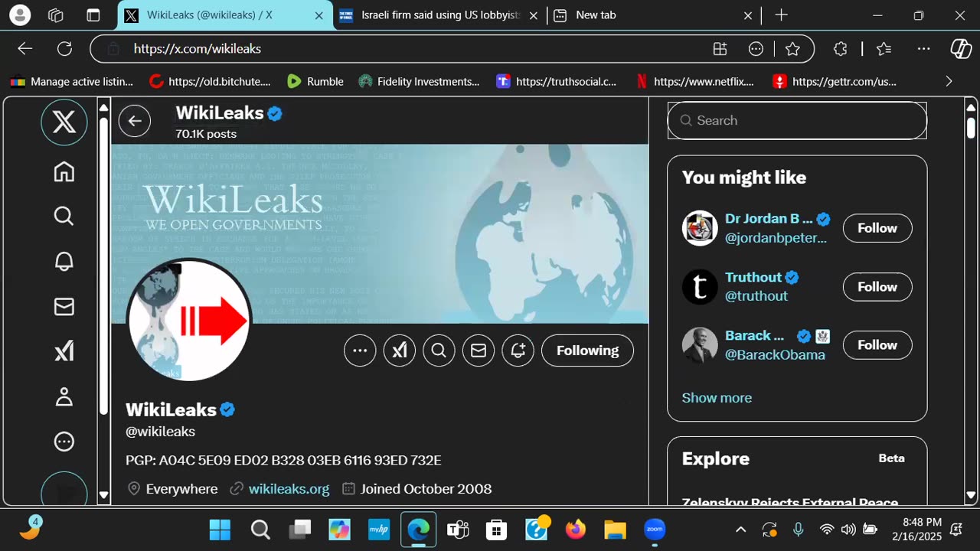Viewport: 980px width, 551px height.
Task: Open the browser profile avatar
Action: tap(20, 15)
